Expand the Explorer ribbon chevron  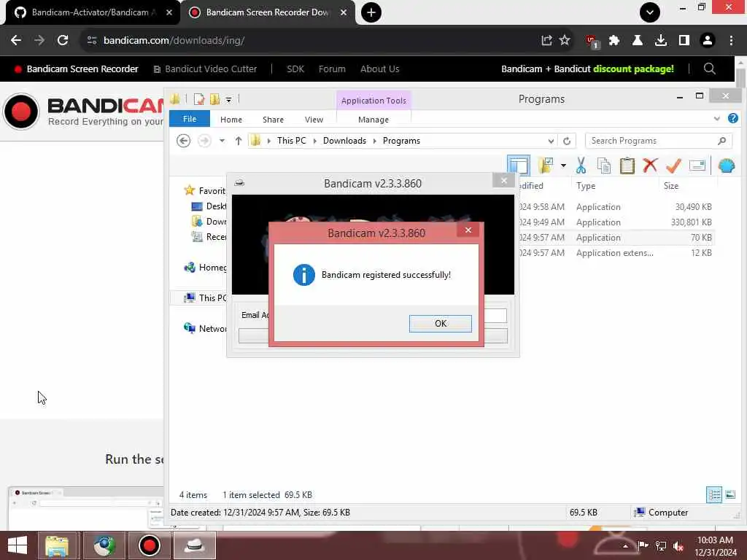(716, 119)
